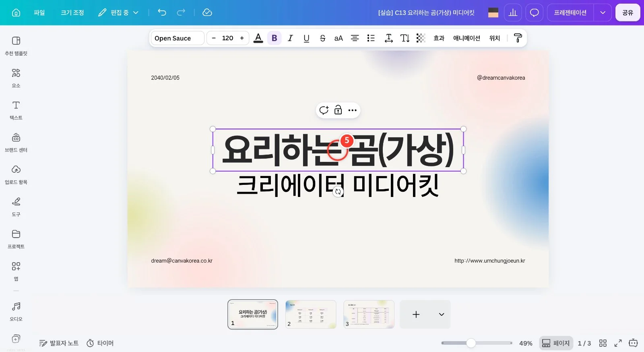The image size is (644, 352).
Task: Check the cloud save status icon
Action: coord(207,12)
